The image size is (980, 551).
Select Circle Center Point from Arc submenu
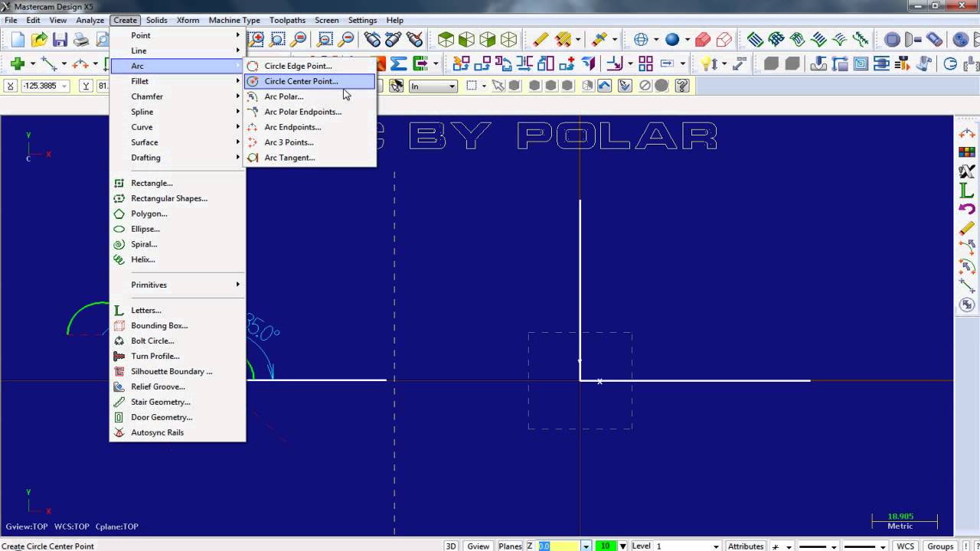click(309, 81)
